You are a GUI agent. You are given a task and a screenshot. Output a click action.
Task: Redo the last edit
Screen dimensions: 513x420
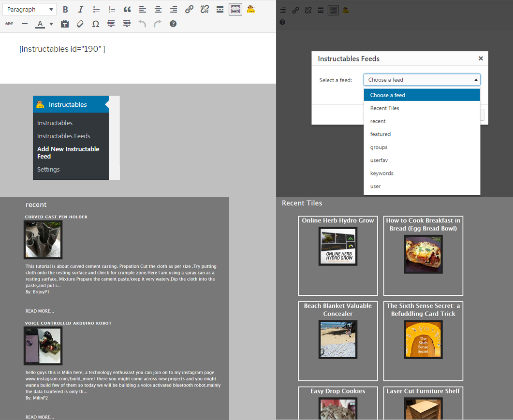tap(158, 24)
